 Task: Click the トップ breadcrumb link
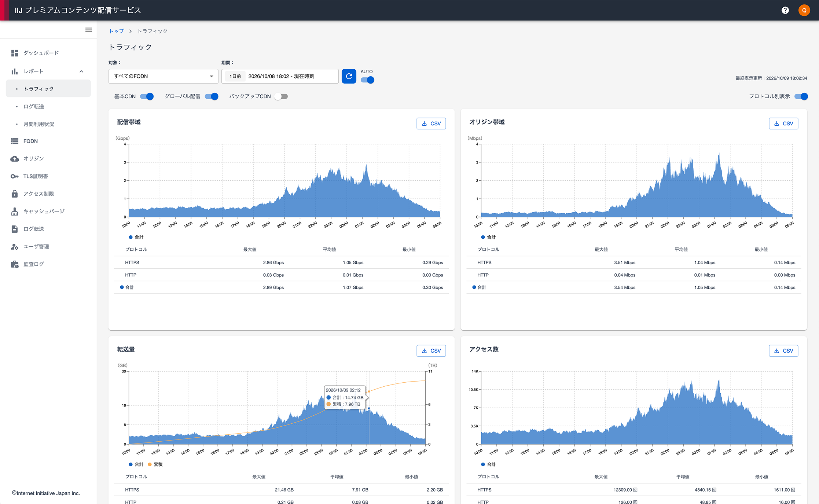[117, 31]
